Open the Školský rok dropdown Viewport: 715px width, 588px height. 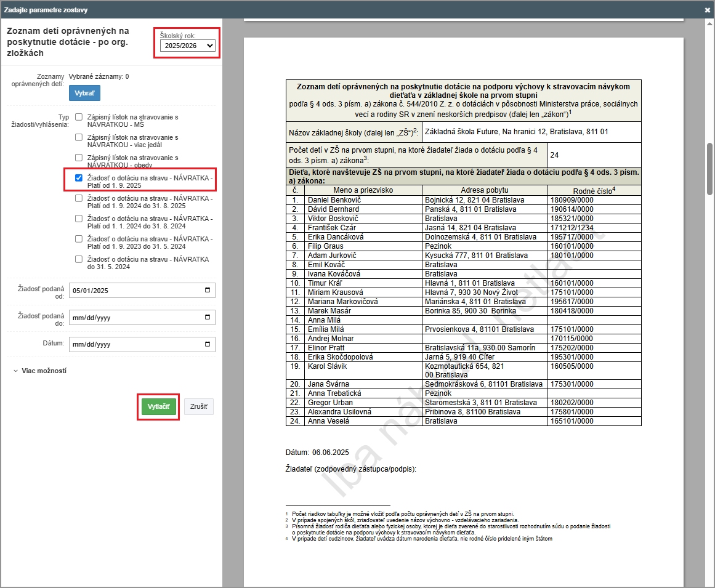pos(187,46)
